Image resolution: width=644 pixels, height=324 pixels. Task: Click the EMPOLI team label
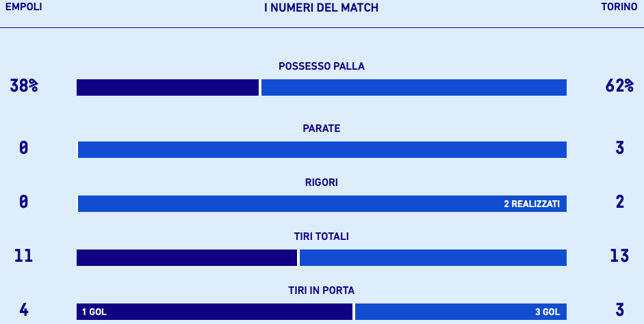[x=23, y=7]
